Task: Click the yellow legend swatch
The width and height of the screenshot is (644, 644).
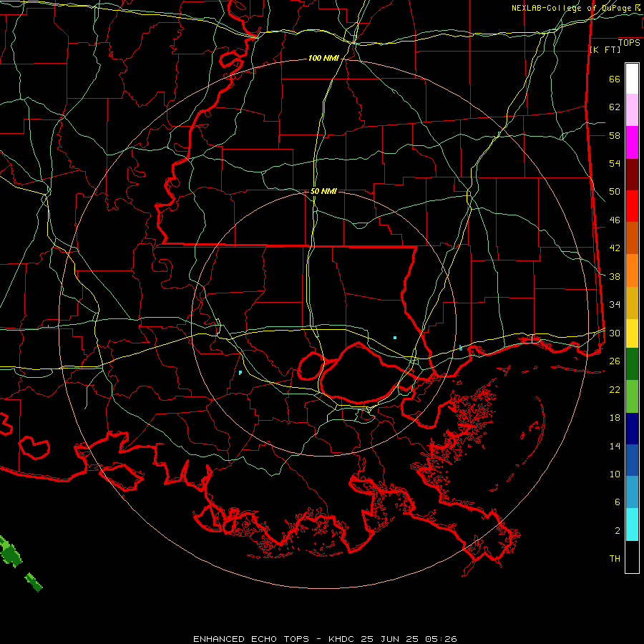Action: click(x=632, y=333)
